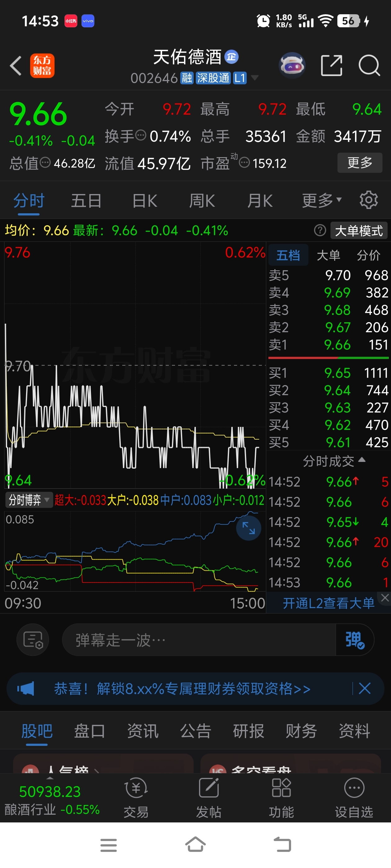Switch to 月K chart tab
391x868 pixels.
pos(260,201)
